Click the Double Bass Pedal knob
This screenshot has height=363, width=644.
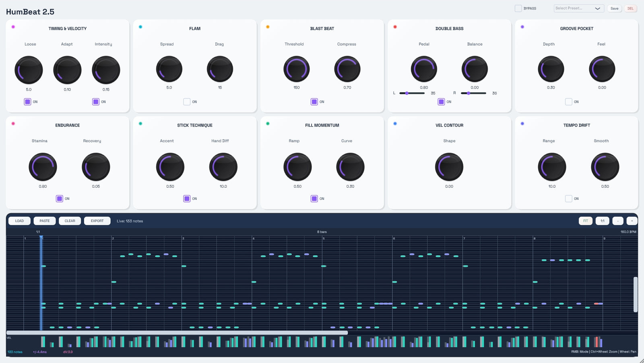coord(424,69)
